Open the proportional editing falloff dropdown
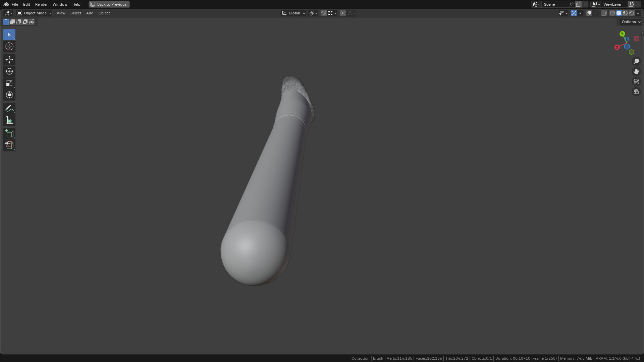This screenshot has height=362, width=644. [352, 13]
